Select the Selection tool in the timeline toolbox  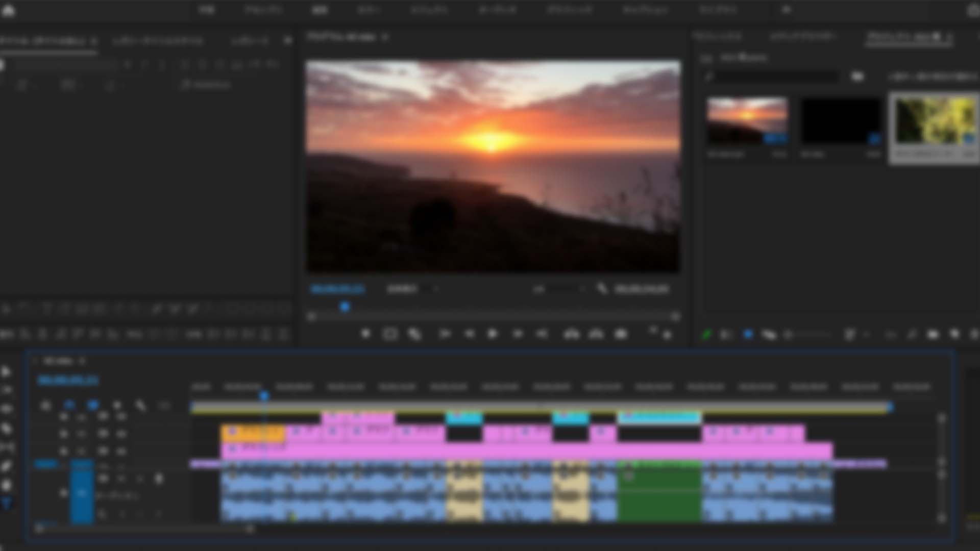click(x=7, y=371)
